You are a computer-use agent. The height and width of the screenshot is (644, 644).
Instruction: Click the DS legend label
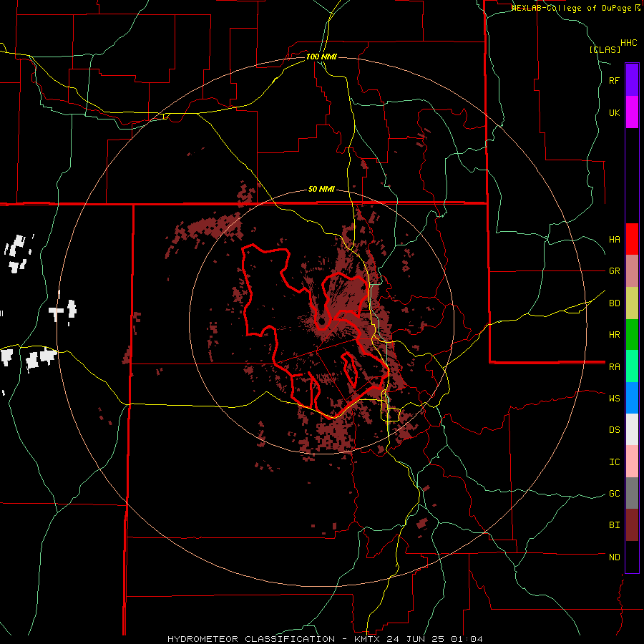(x=614, y=430)
